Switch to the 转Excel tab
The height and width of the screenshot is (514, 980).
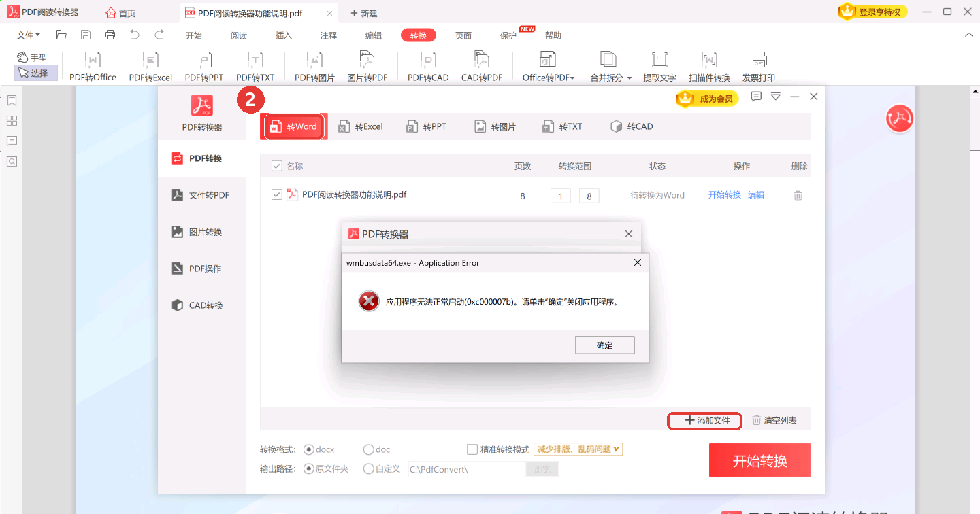361,126
